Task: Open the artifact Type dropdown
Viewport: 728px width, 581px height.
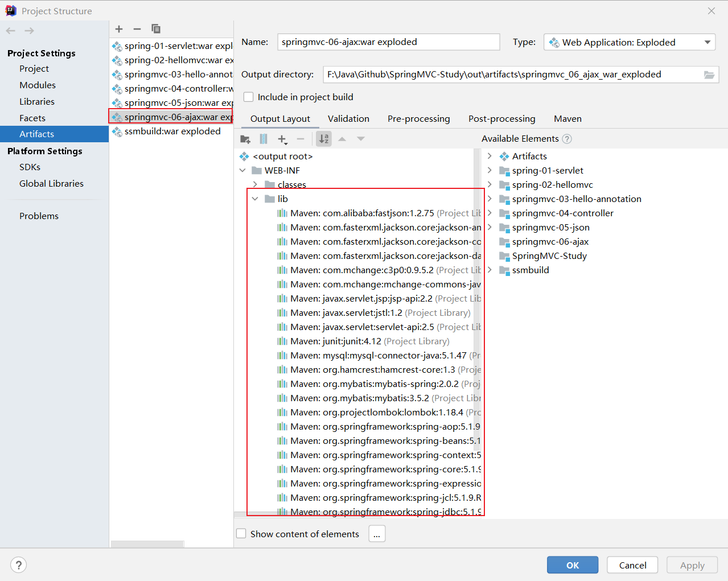Action: click(x=707, y=42)
